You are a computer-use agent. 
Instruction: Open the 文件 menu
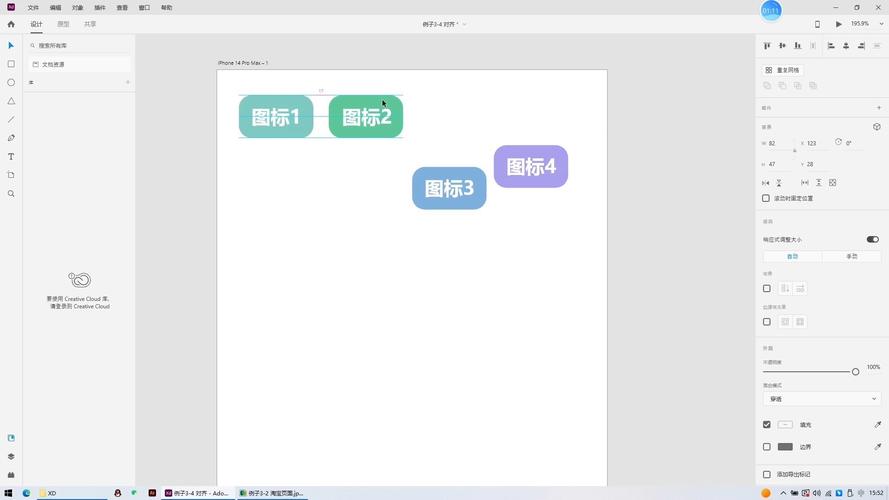click(33, 7)
